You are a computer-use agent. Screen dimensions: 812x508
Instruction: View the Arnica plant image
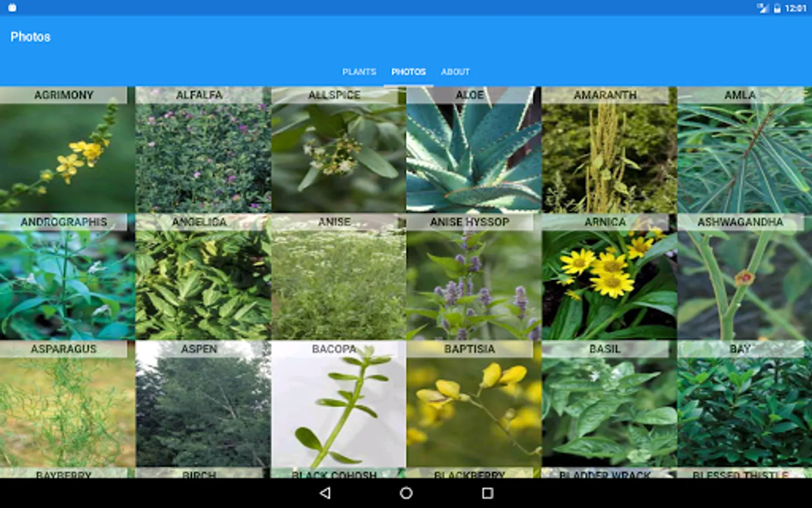609,277
